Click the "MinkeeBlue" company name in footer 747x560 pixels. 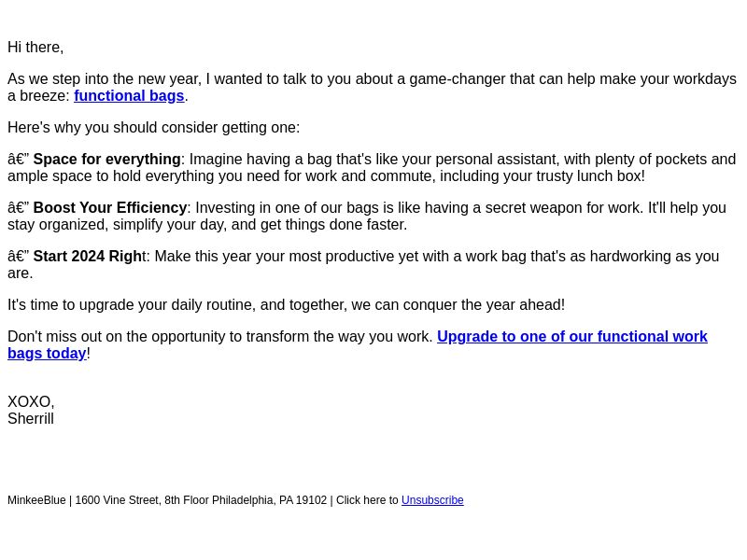[36, 501]
